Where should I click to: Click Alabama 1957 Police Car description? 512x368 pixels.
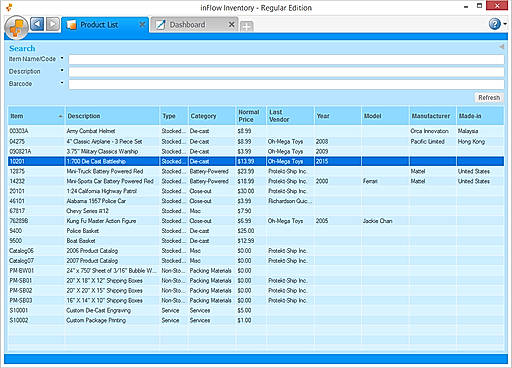tap(96, 201)
